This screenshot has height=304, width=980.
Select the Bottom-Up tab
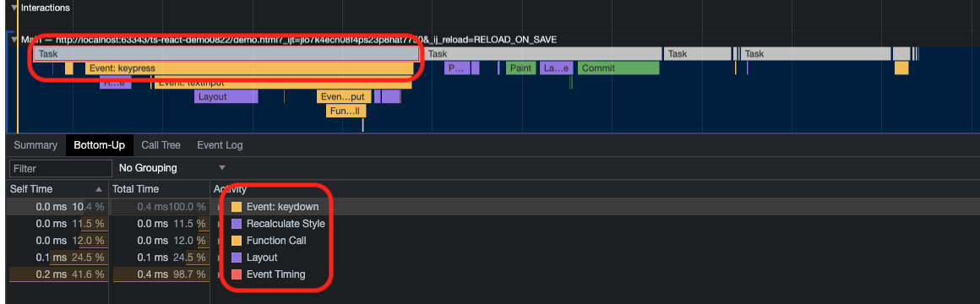(100, 144)
